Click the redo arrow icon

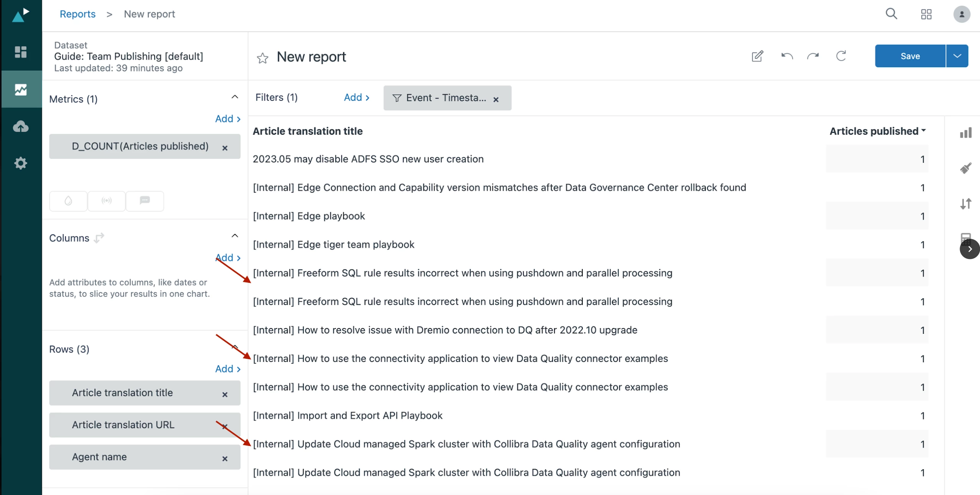813,56
